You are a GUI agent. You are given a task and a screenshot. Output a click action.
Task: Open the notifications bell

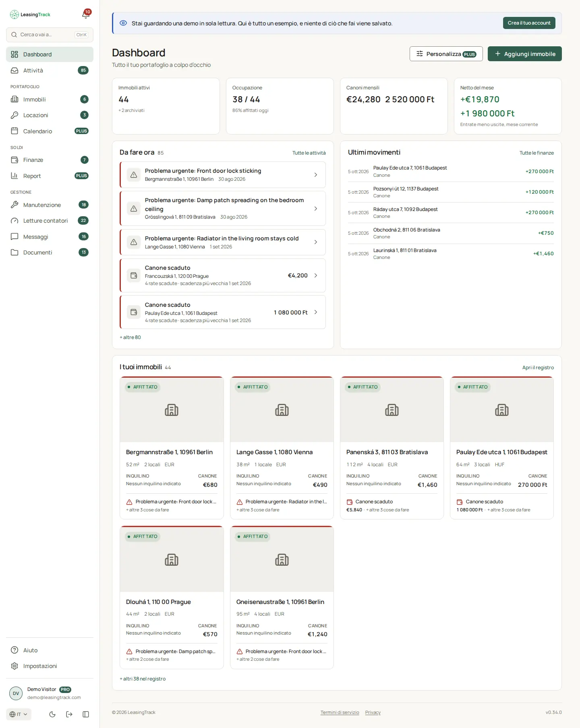[86, 14]
